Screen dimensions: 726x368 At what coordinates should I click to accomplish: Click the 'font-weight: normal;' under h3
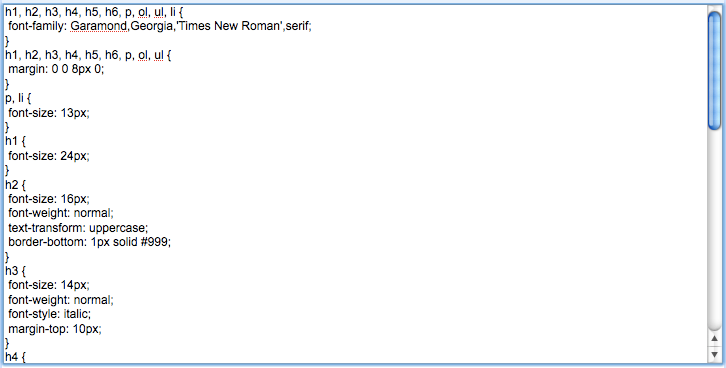pyautogui.click(x=61, y=299)
